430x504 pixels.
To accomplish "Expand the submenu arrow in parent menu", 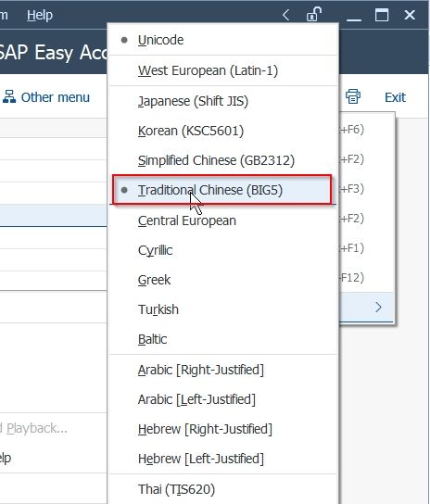I will click(378, 307).
